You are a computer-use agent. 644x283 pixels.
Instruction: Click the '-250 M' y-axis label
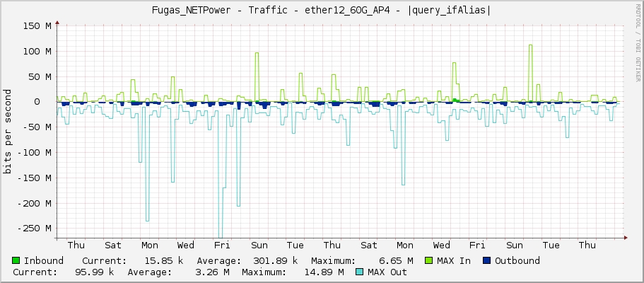click(35, 229)
